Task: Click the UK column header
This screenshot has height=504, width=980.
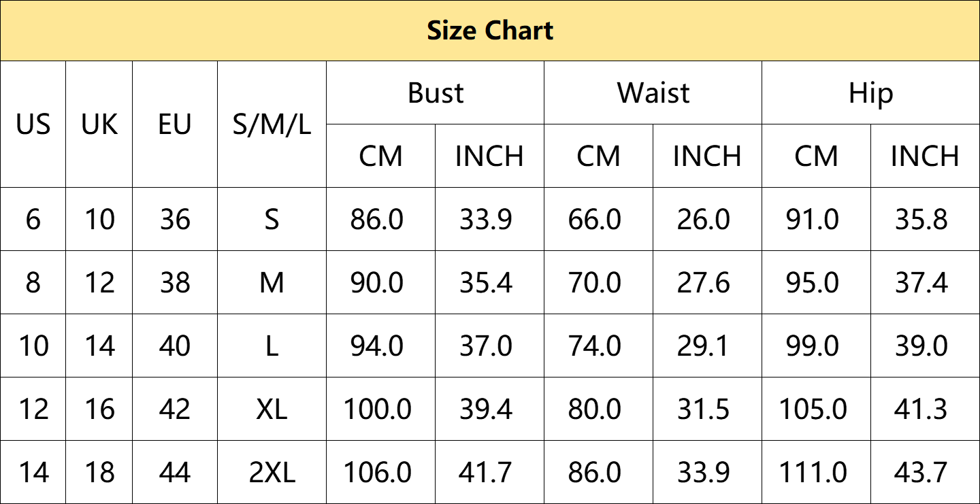Action: pyautogui.click(x=99, y=124)
